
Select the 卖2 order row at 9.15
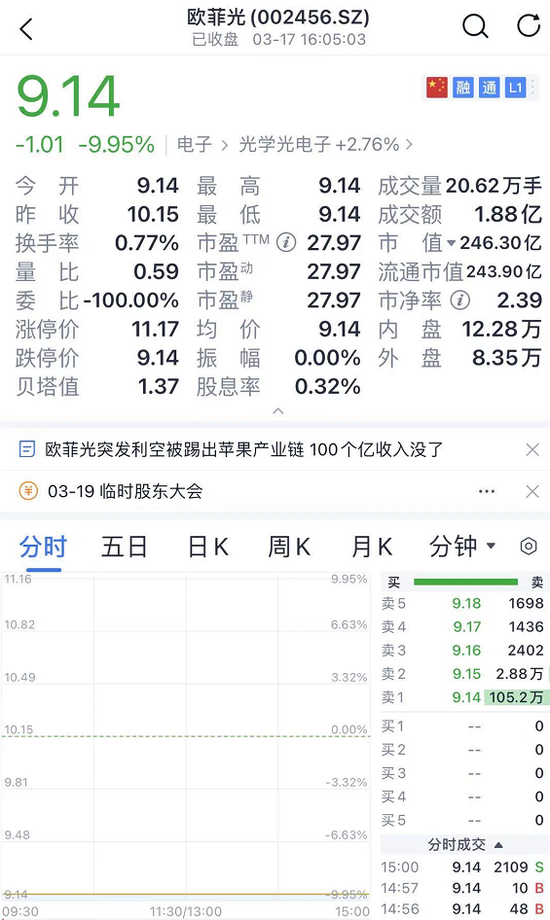point(464,674)
